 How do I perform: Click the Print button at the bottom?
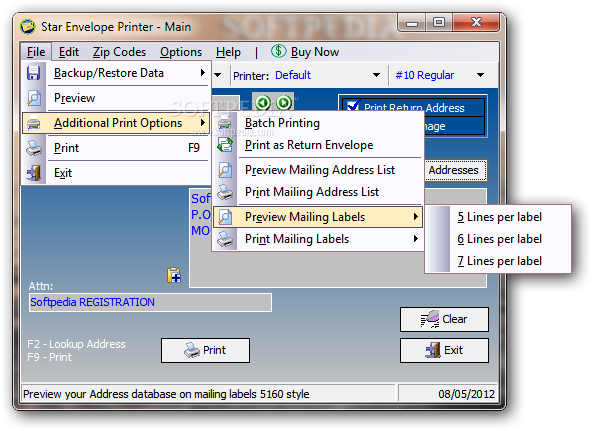click(x=205, y=351)
